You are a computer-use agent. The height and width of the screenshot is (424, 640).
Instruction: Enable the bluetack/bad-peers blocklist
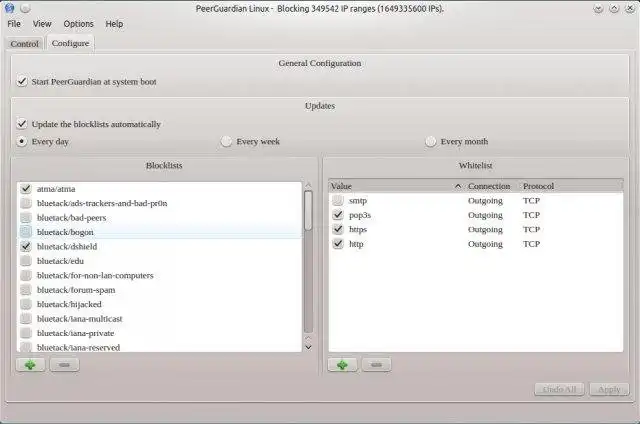point(26,218)
